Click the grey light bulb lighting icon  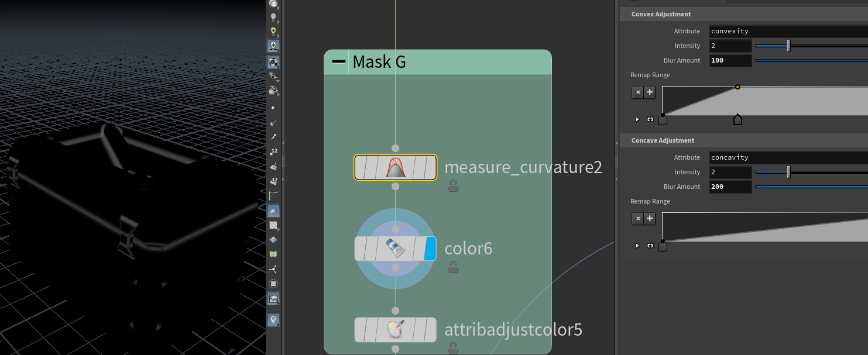273,18
